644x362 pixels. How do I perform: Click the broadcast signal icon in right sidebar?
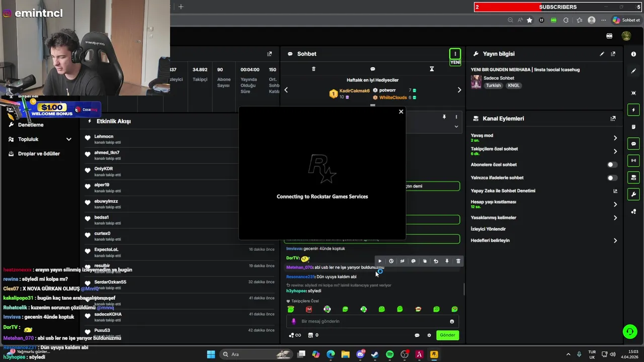[633, 160]
